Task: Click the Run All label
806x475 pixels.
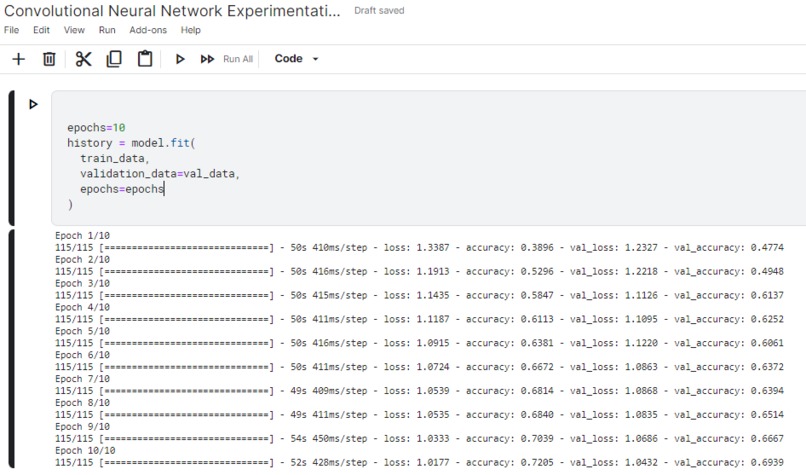Action: point(238,59)
